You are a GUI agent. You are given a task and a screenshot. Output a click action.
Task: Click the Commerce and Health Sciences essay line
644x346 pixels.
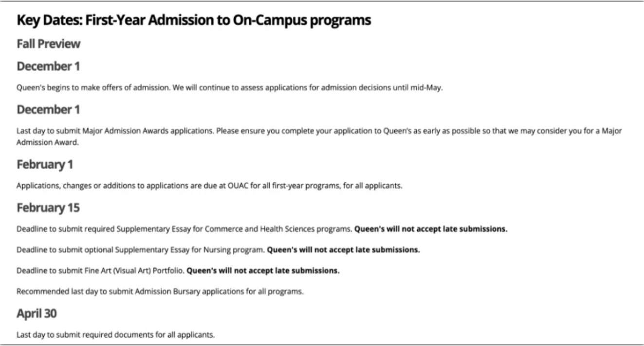[185, 229]
